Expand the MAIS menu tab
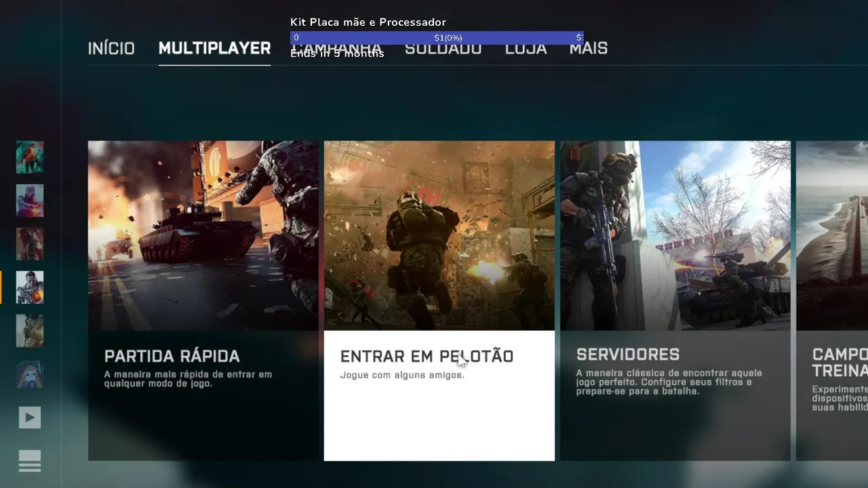This screenshot has height=488, width=868. pyautogui.click(x=589, y=48)
